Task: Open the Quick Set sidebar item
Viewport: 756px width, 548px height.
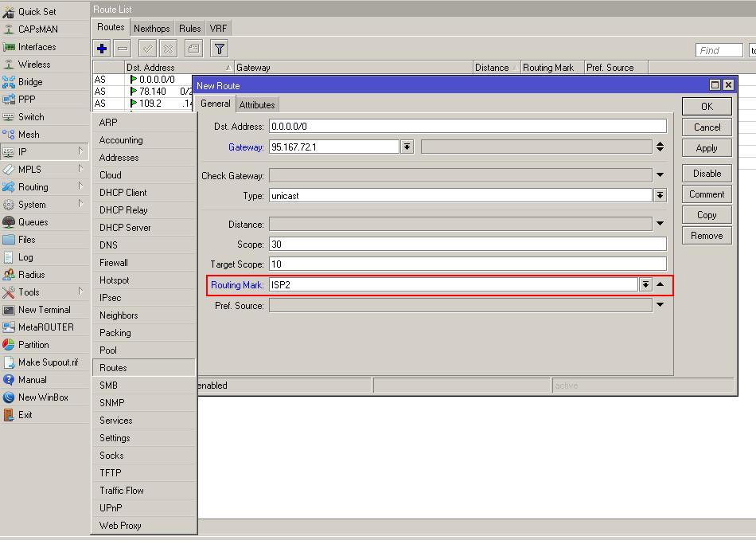Action: click(x=37, y=12)
